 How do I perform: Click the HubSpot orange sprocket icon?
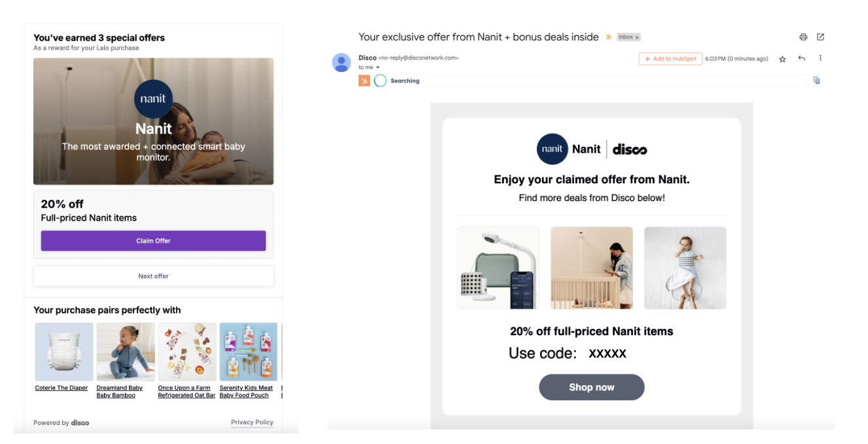pos(364,81)
